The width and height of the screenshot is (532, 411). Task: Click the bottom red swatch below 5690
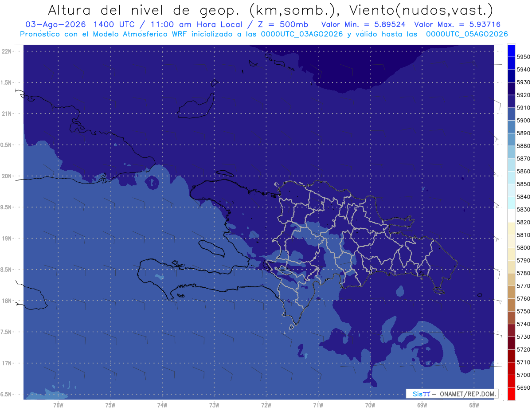[x=511, y=394]
